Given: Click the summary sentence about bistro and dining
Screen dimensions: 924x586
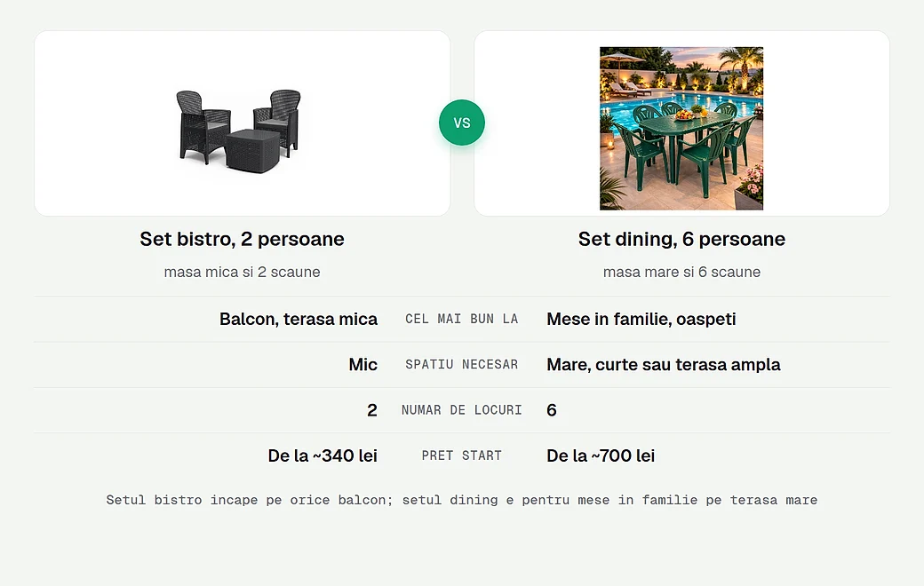Looking at the screenshot, I should tap(462, 500).
